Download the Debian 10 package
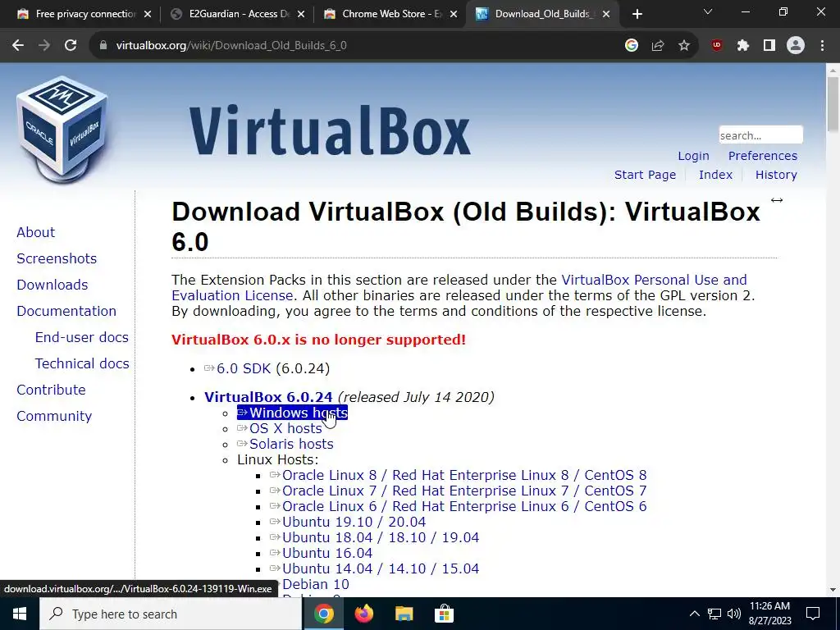The width and height of the screenshot is (840, 630). coord(316,584)
